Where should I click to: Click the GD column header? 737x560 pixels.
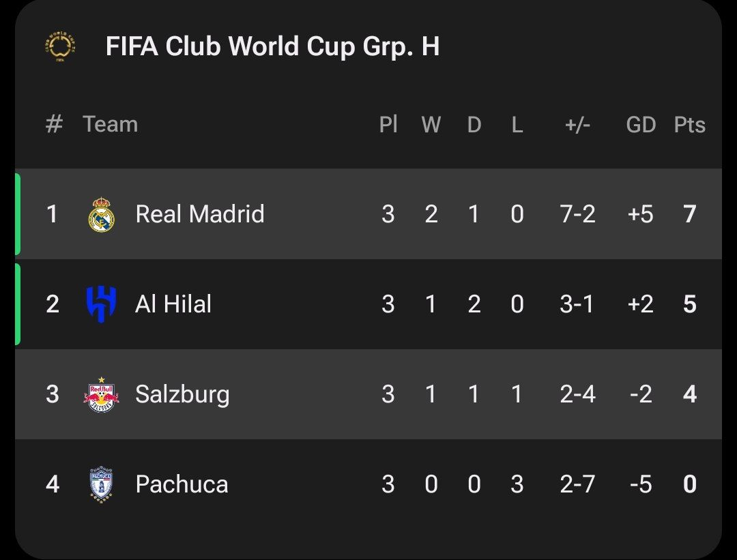pos(641,125)
